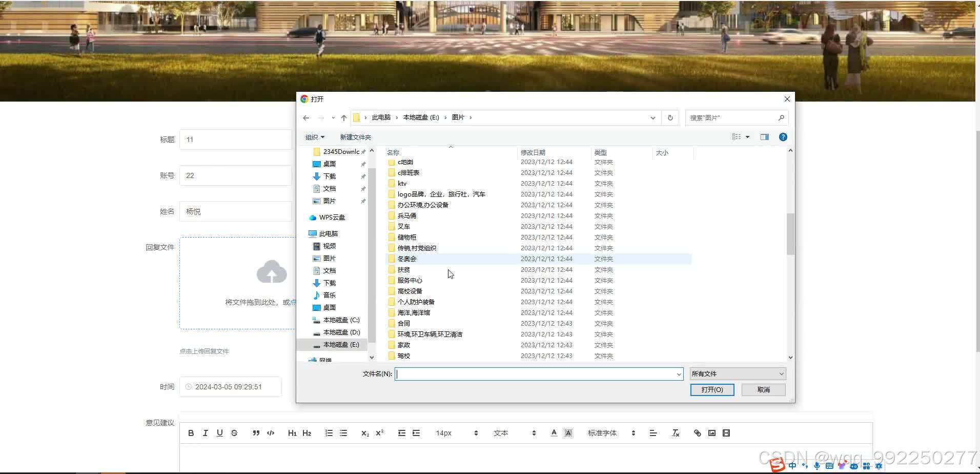
Task: Click the 时间 date field on the page
Action: pyautogui.click(x=230, y=387)
